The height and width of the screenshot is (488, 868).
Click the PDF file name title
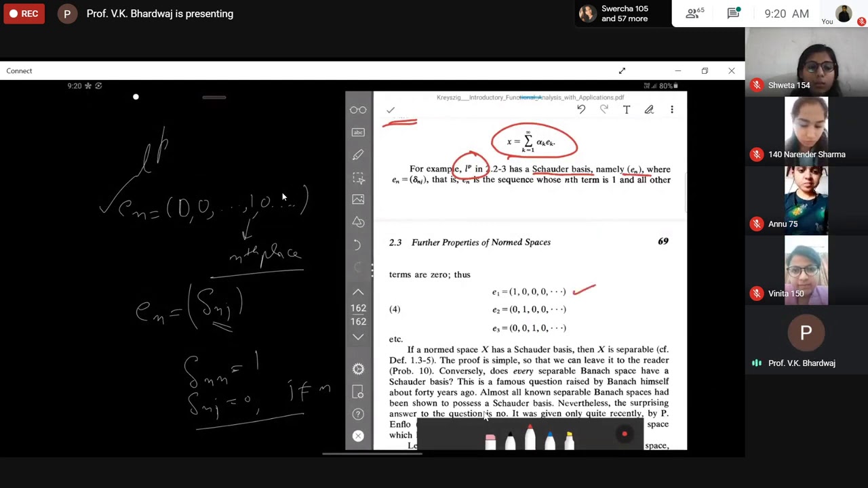530,97
